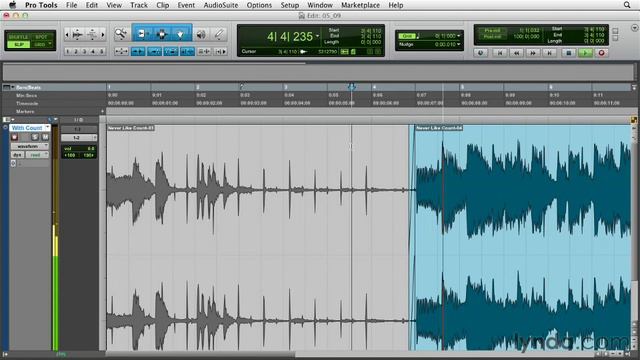Solo the With Count track

coord(35,137)
